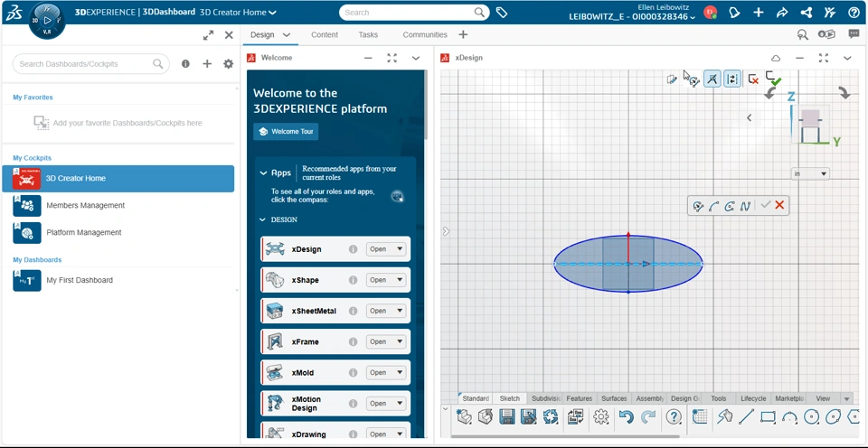This screenshot has width=868, height=448.
Task: Open the Standard toolbar tab
Action: click(476, 398)
